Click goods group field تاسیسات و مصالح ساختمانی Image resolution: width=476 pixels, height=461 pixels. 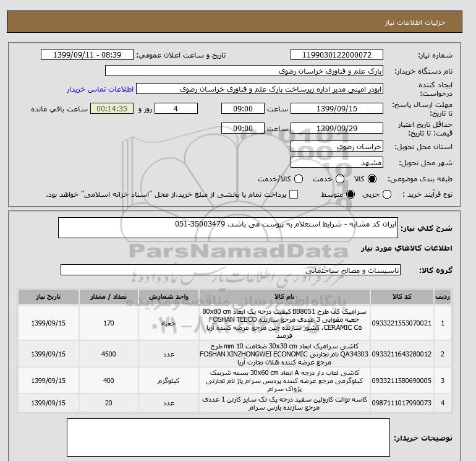coord(231,270)
